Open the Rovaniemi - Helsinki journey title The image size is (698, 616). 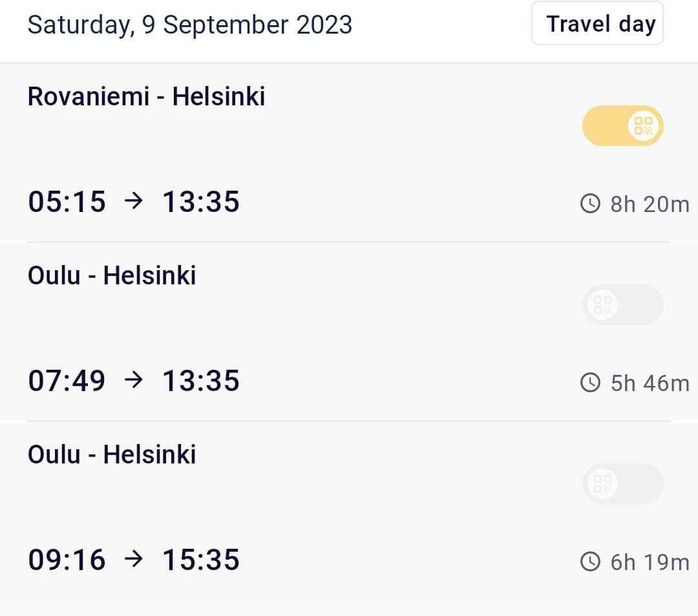146,96
